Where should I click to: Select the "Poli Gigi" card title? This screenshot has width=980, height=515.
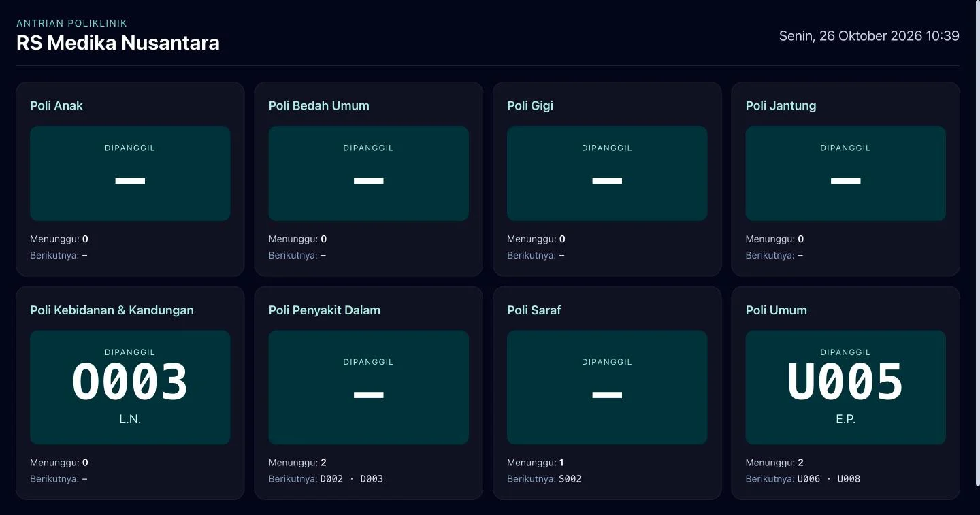point(530,105)
